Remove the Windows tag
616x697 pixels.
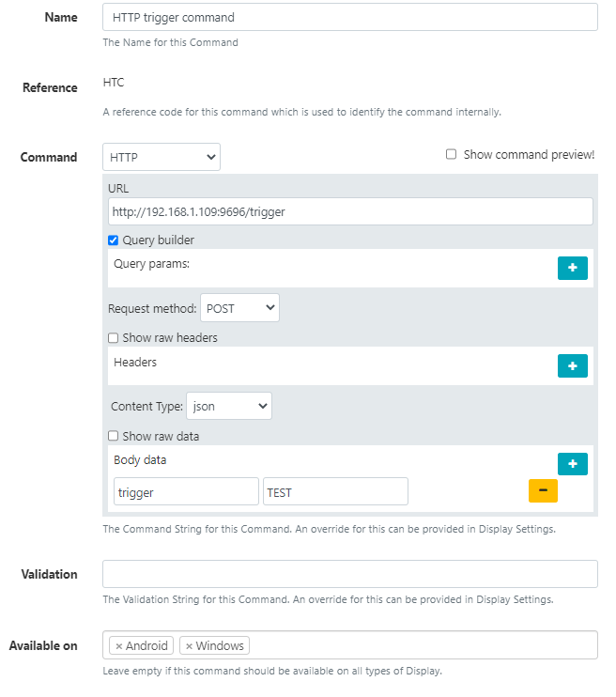click(190, 645)
